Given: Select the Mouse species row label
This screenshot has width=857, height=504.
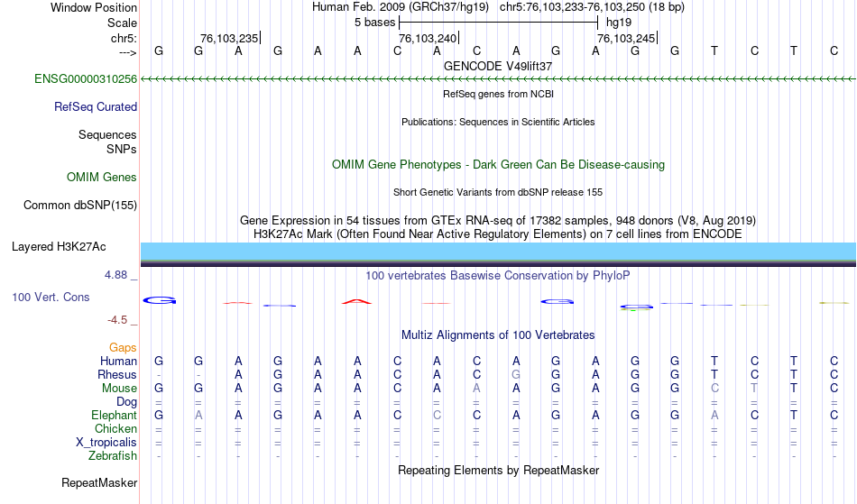Looking at the screenshot, I should pyautogui.click(x=120, y=389).
